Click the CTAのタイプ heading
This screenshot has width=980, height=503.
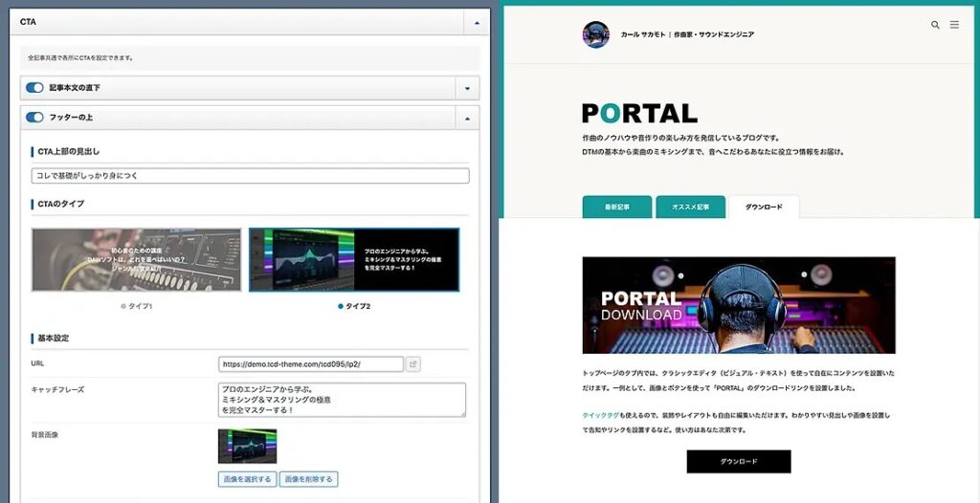[x=60, y=204]
